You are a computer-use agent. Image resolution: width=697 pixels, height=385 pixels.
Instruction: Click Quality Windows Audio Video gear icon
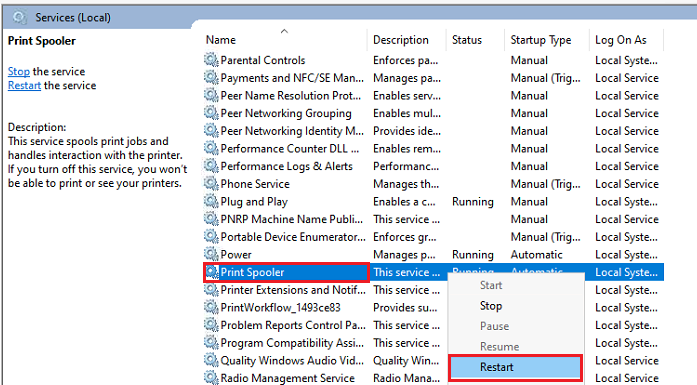click(211, 361)
